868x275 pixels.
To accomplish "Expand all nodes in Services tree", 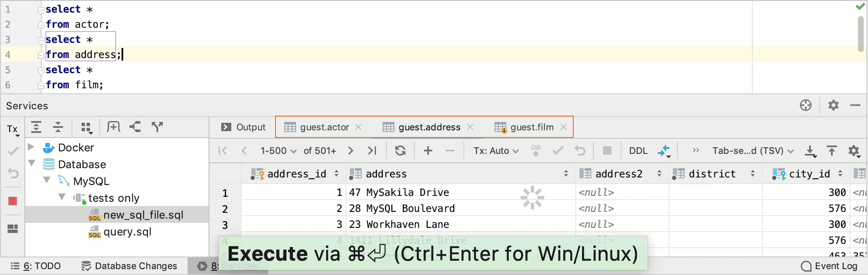I will coord(36,127).
